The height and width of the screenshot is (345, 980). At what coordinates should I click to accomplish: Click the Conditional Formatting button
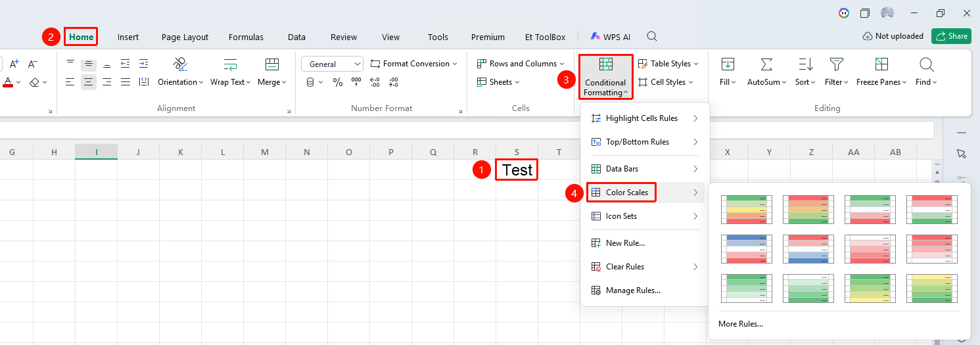point(605,76)
